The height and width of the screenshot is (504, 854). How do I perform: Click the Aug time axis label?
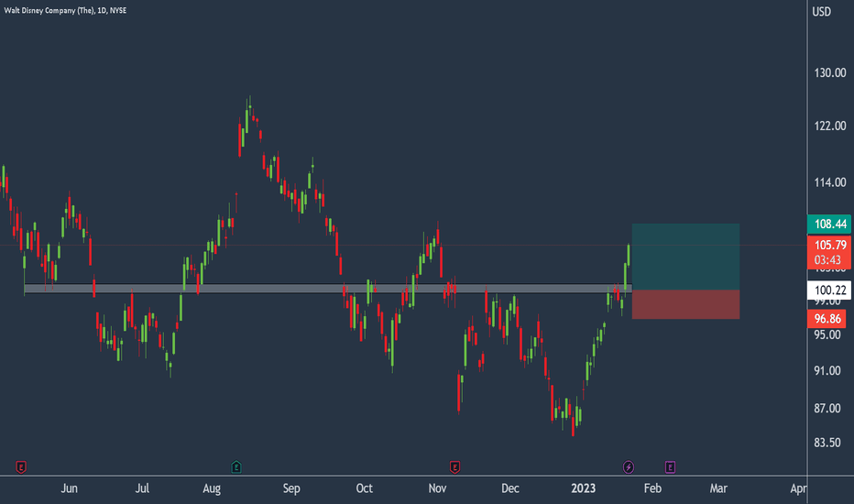212,488
